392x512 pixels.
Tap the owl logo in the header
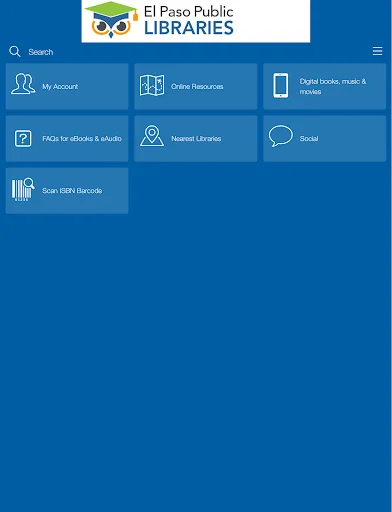[111, 20]
